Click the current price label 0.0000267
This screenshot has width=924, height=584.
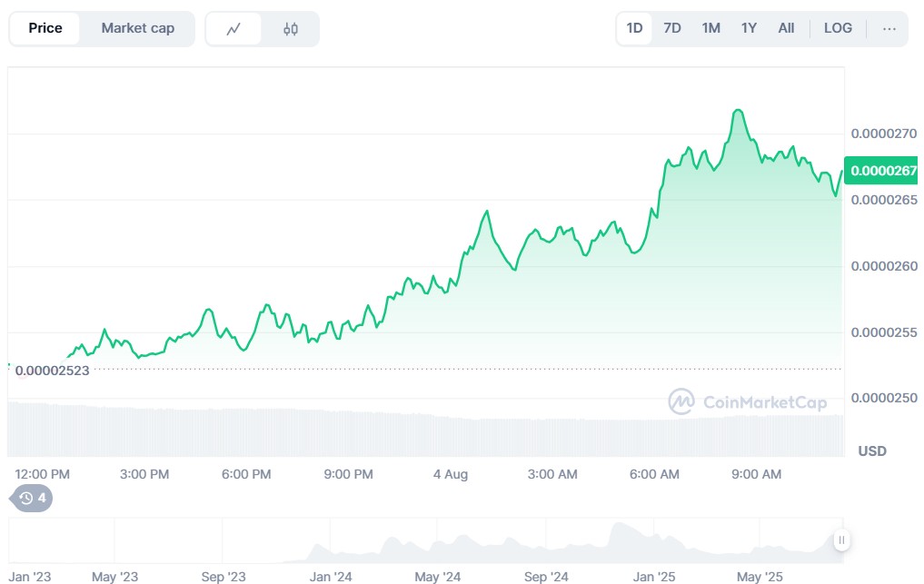pyautogui.click(x=883, y=170)
